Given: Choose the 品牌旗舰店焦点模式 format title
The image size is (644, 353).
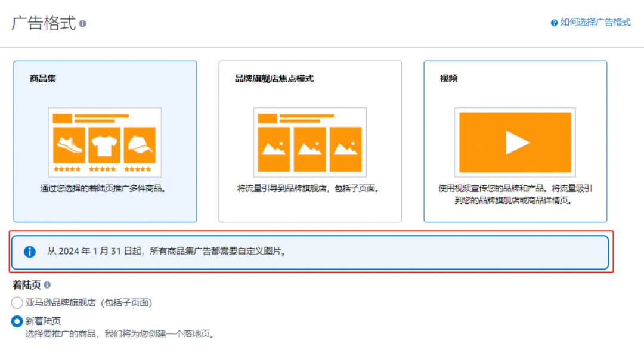Looking at the screenshot, I should 274,79.
